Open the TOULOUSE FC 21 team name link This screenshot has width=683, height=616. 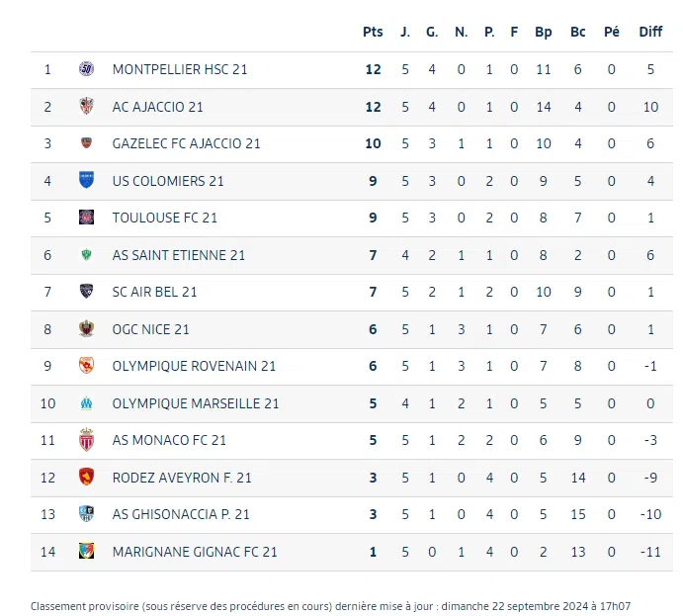coord(165,218)
